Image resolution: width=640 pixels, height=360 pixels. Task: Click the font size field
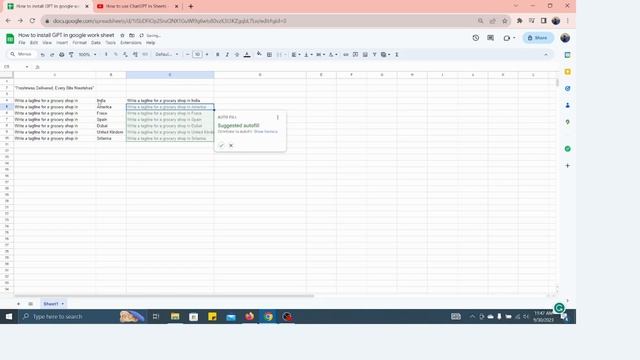[197, 54]
